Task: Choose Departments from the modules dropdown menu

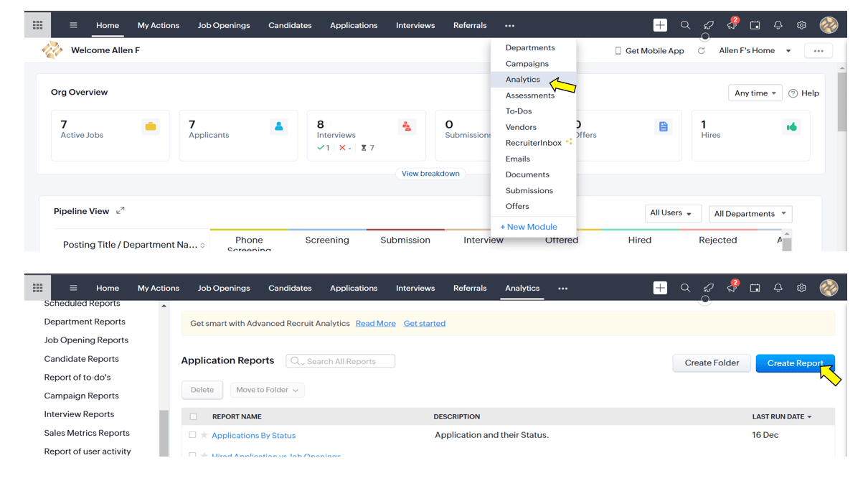Action: click(530, 48)
